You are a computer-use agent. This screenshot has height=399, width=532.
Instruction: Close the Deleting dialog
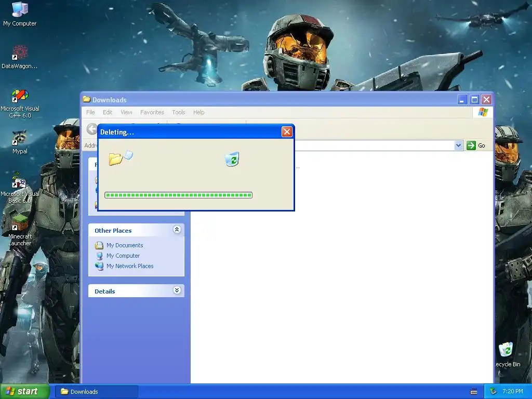pos(287,131)
